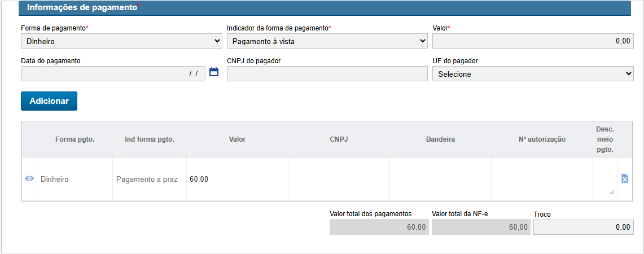Click the CNPJ column header
The image size is (644, 254).
[x=339, y=139]
